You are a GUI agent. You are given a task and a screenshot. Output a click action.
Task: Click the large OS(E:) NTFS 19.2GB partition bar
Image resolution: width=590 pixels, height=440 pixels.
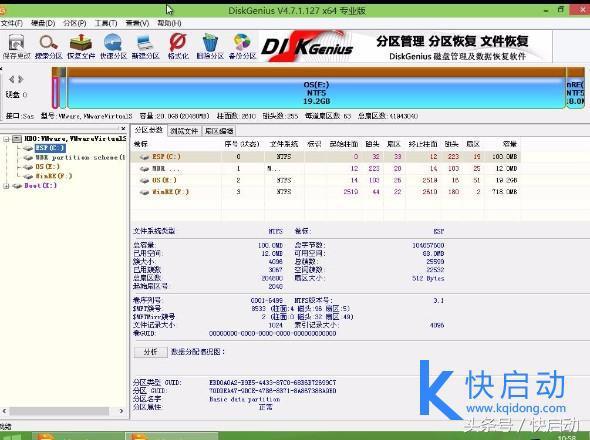pyautogui.click(x=316, y=93)
